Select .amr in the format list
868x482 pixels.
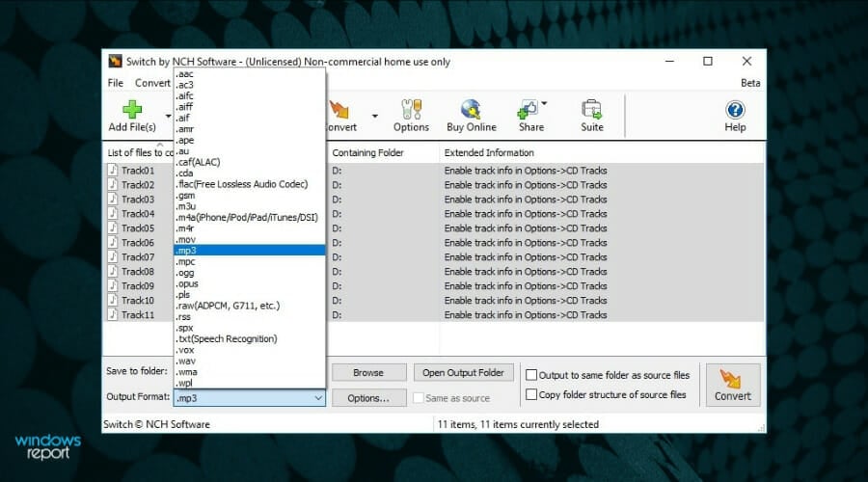(x=250, y=128)
